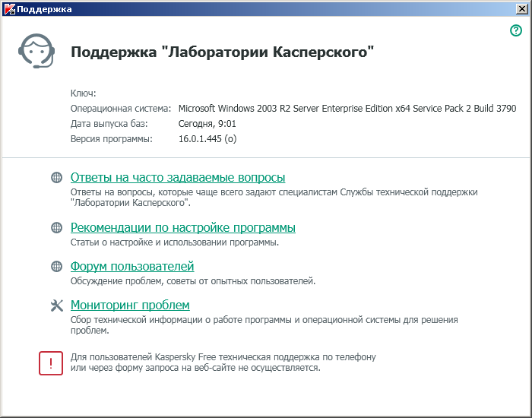The width and height of the screenshot is (532, 418).
Task: Open "Рекомендации по настройке программы" link
Action: (x=183, y=227)
